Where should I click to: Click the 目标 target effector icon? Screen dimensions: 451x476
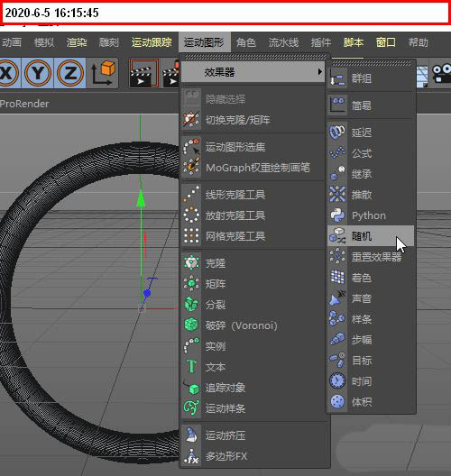[x=337, y=361]
